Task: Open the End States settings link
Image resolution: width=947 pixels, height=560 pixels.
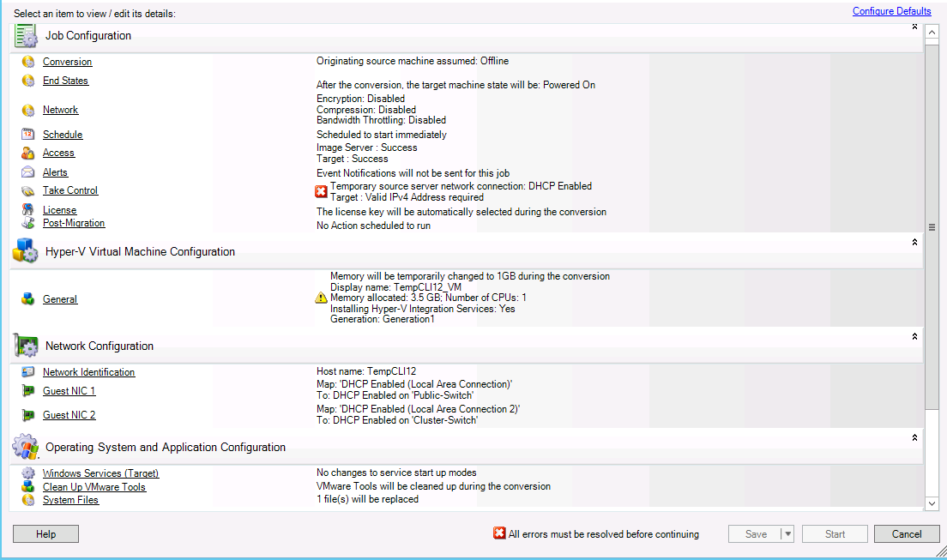Action: pos(65,81)
